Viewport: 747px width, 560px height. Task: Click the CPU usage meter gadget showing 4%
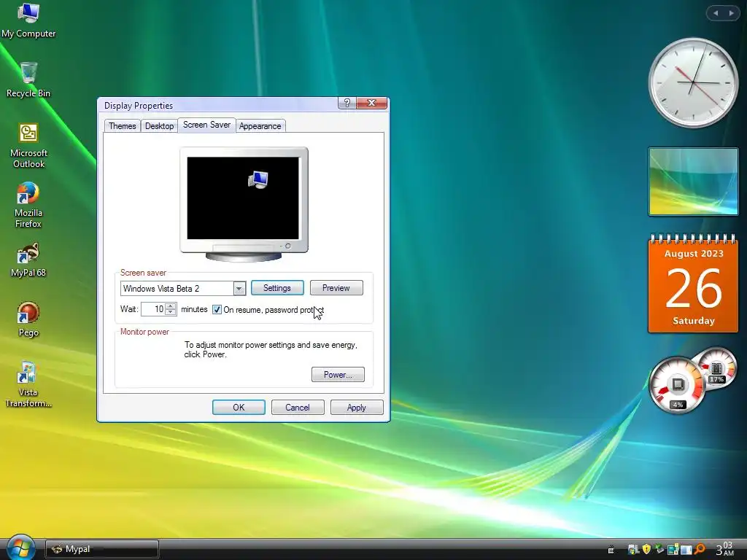click(677, 385)
